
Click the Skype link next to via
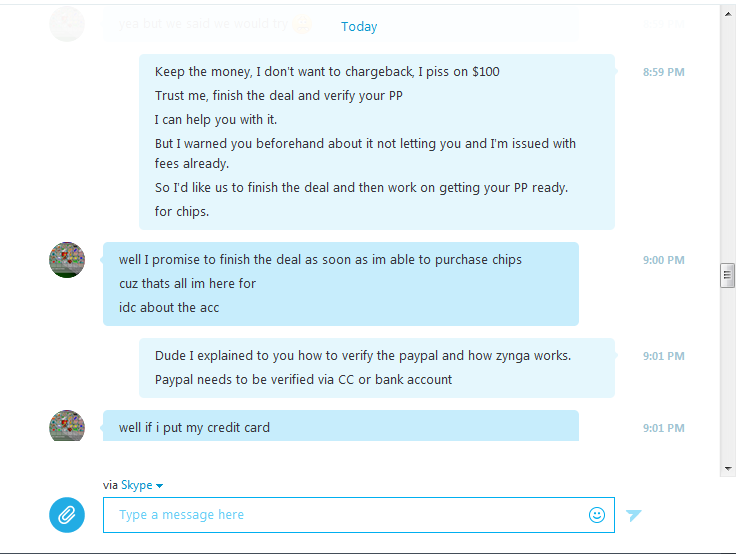(x=137, y=485)
